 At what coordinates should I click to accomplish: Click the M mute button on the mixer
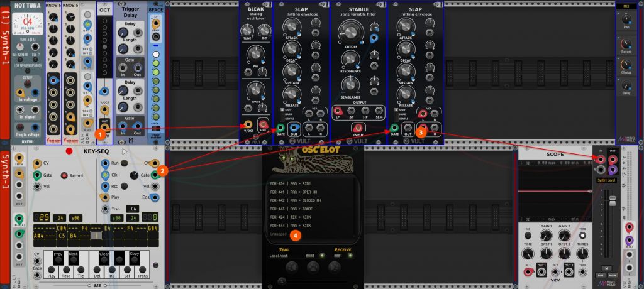pos(608,268)
